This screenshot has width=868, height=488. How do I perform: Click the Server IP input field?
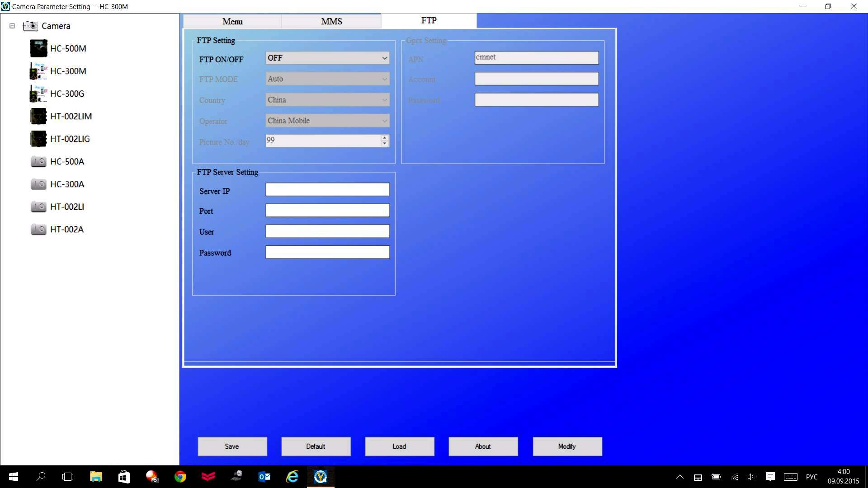pos(327,190)
